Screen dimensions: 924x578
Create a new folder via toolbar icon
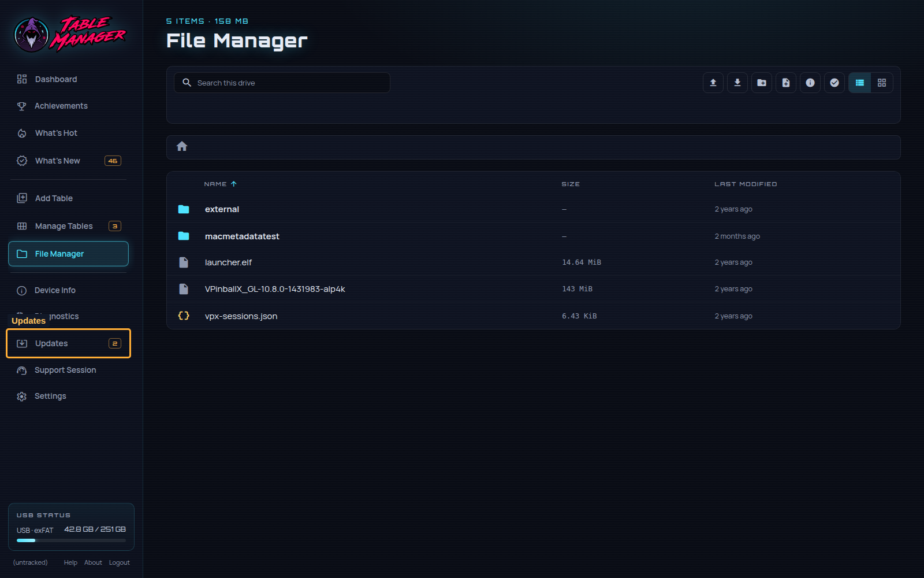click(762, 83)
